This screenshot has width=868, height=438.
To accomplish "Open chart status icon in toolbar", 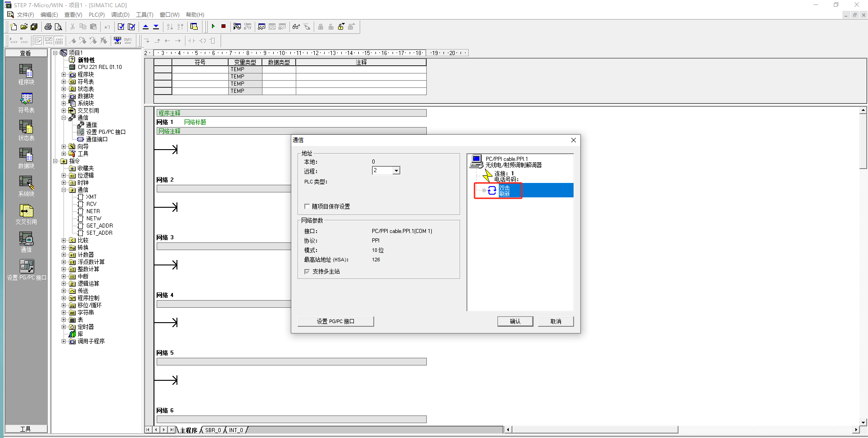I will click(262, 27).
